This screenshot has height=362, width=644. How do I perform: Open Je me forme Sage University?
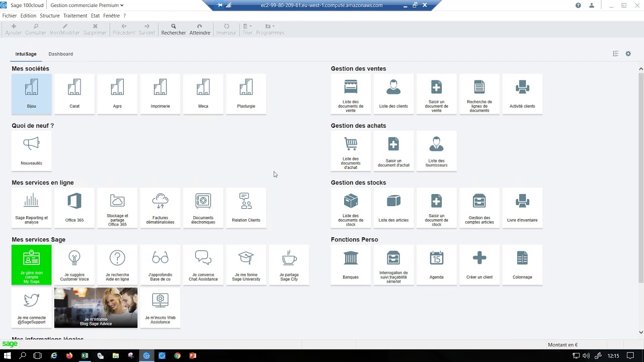(x=246, y=265)
